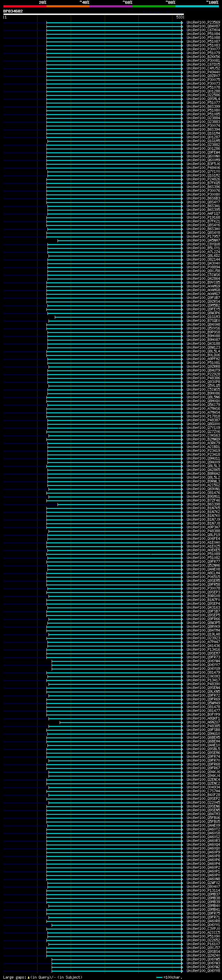Select the UniRef100_C0KXH3 label

(203, 677)
